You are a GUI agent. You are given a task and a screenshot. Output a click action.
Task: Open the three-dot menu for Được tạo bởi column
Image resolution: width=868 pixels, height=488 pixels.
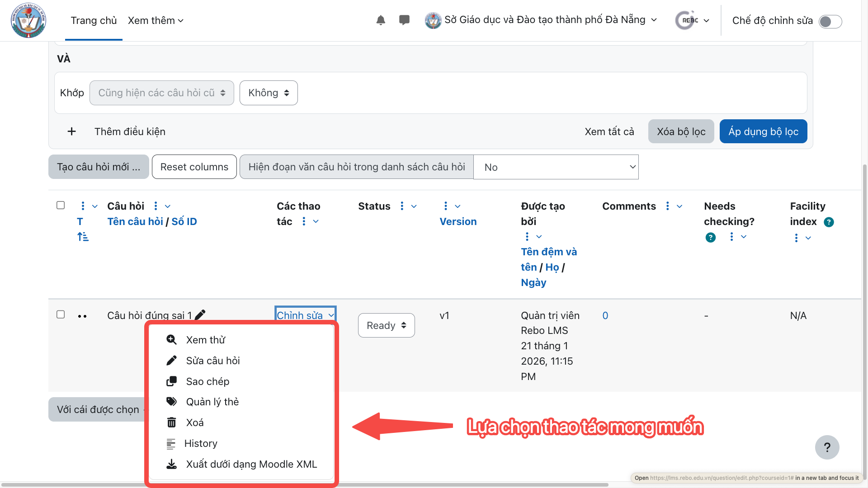527,237
